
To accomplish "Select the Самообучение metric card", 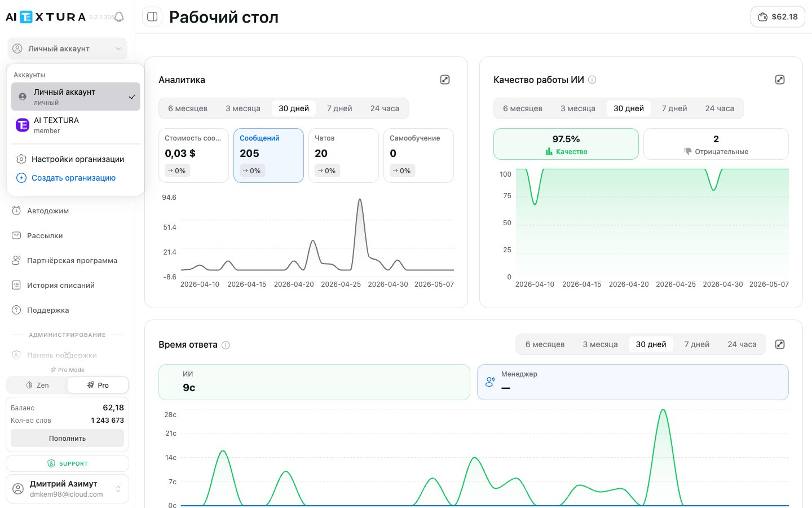I will click(418, 155).
